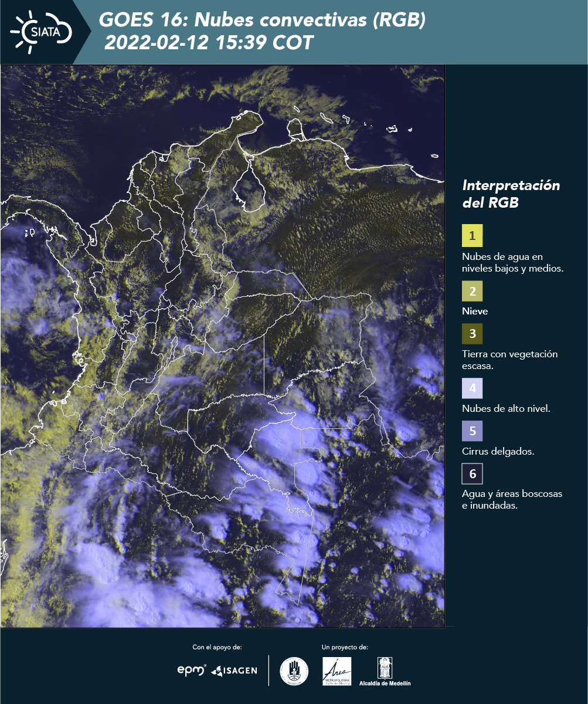This screenshot has height=704, width=588.
Task: Click the label "Agua y áreas boscosas e inundadas."
Action: [x=512, y=500]
